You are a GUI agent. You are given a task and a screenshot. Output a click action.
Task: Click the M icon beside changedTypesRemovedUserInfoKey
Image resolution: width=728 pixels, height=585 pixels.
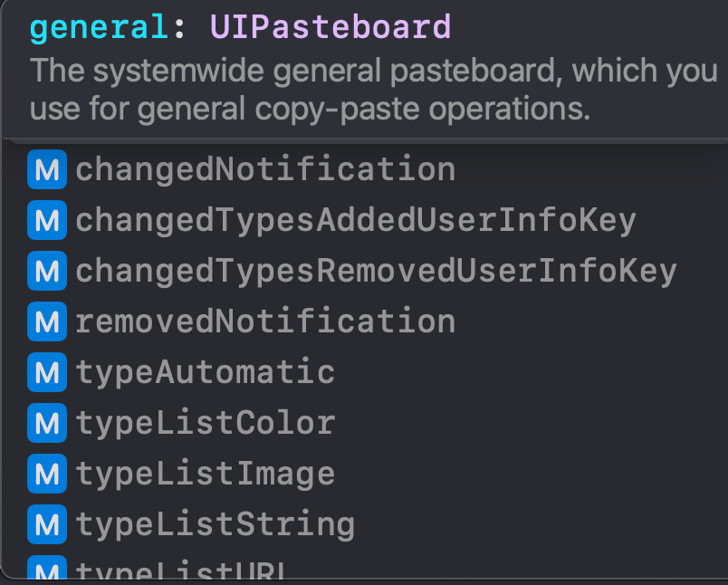click(47, 271)
